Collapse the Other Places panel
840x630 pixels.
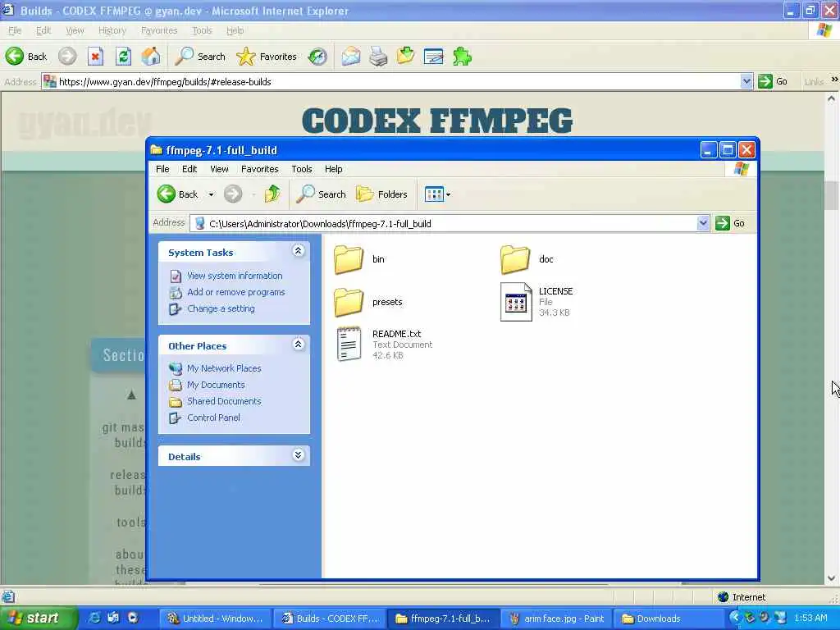[x=299, y=345]
